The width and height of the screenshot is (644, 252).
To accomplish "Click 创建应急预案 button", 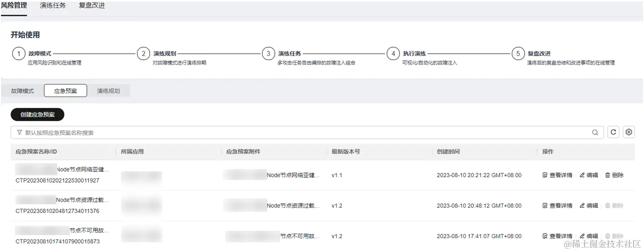I will 37,114.
